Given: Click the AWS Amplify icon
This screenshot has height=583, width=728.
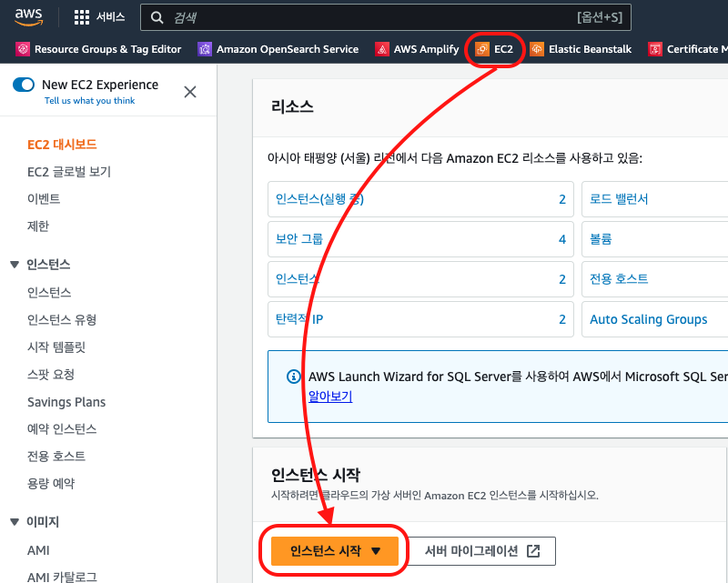Looking at the screenshot, I should (x=381, y=49).
